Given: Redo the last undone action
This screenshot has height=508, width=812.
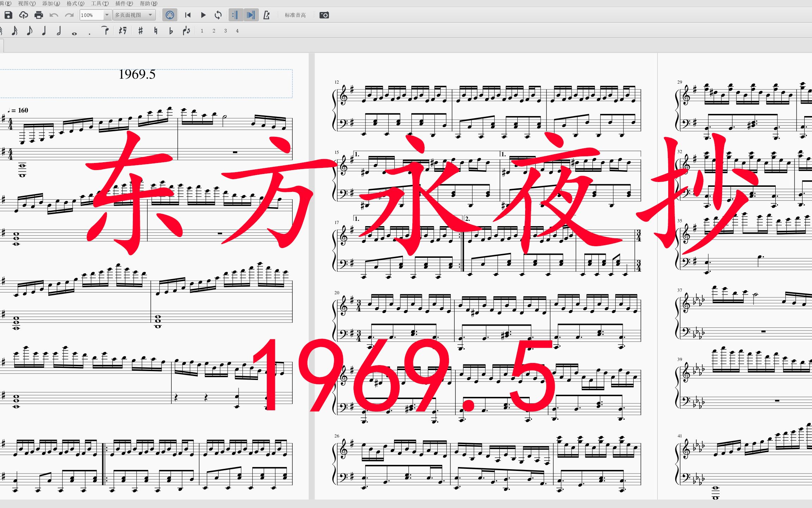Looking at the screenshot, I should click(69, 15).
